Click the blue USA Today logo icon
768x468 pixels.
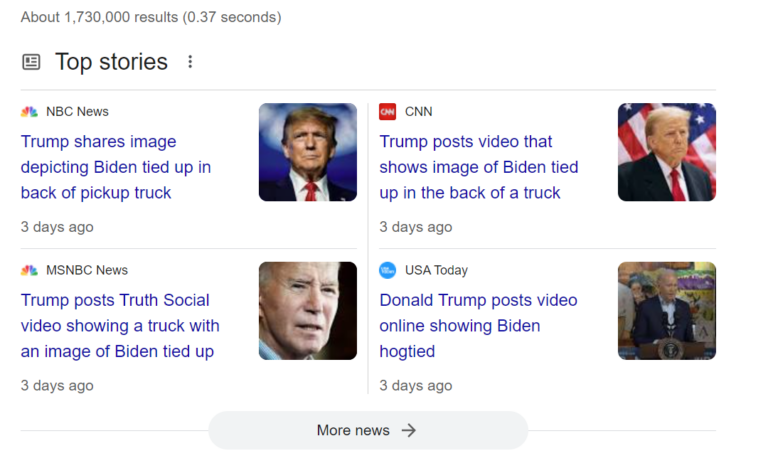point(388,270)
